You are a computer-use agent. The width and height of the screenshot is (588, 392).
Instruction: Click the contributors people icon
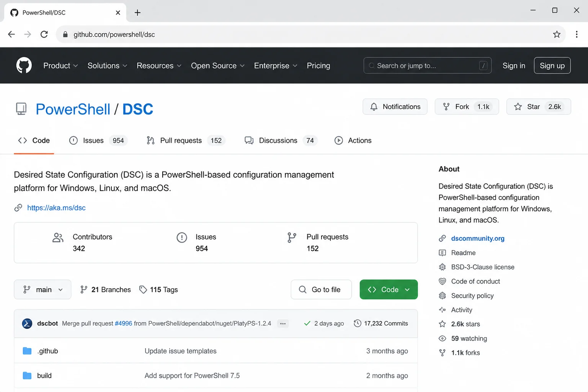click(58, 238)
